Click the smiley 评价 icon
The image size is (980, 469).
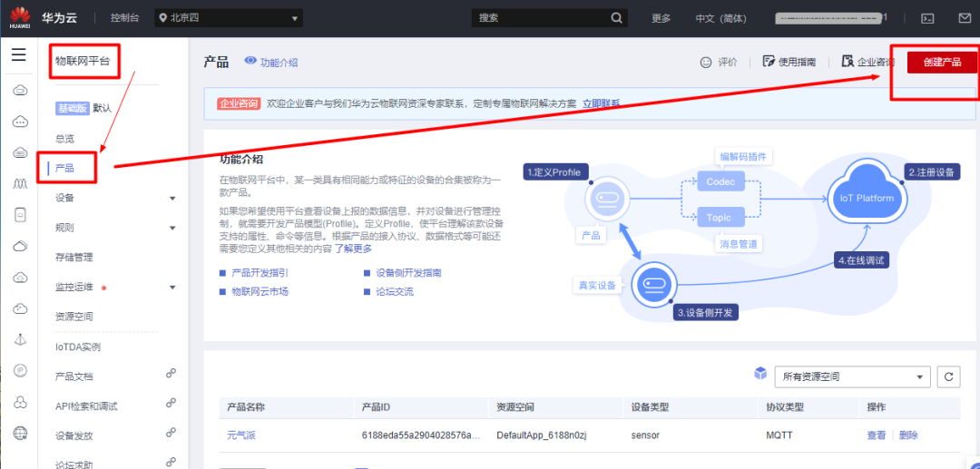706,62
